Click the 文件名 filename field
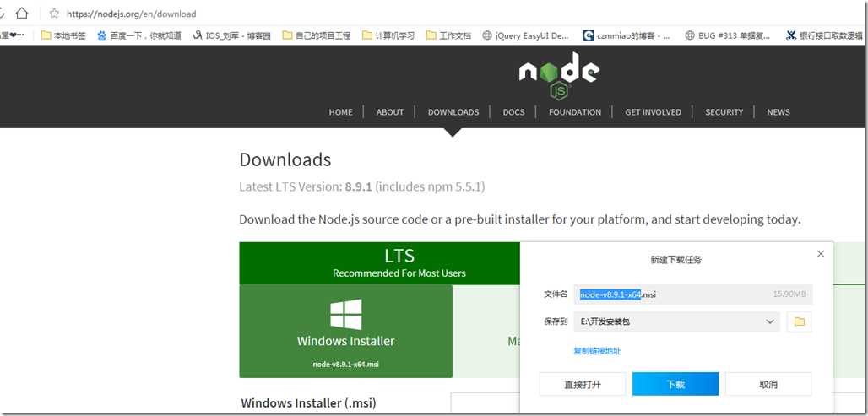Image resolution: width=868 pixels, height=416 pixels. (x=693, y=294)
